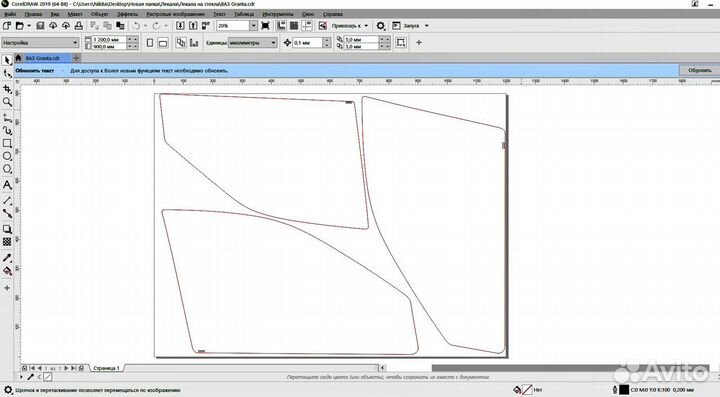Click the Export icon
Image resolution: width=720 pixels, height=397 pixels.
[193, 26]
